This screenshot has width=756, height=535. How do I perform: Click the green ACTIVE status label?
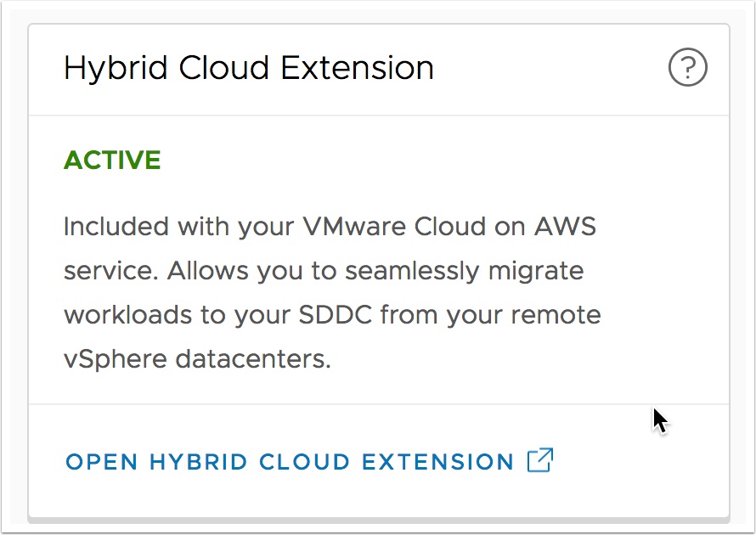point(112,160)
